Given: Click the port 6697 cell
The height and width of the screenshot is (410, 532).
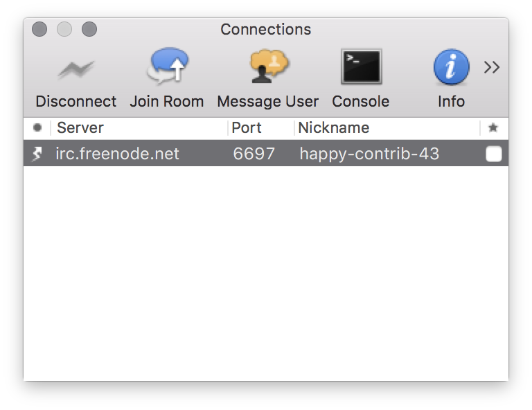Looking at the screenshot, I should pyautogui.click(x=254, y=154).
